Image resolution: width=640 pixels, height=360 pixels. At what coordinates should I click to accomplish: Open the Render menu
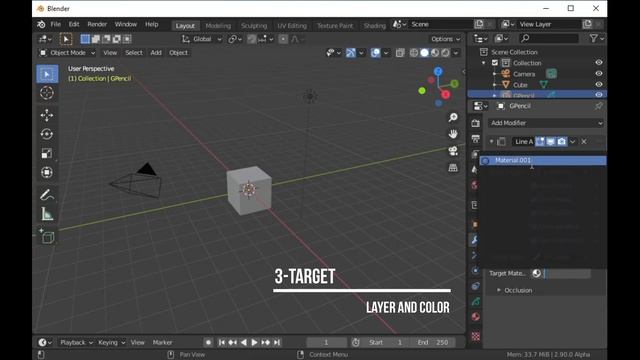pos(97,24)
